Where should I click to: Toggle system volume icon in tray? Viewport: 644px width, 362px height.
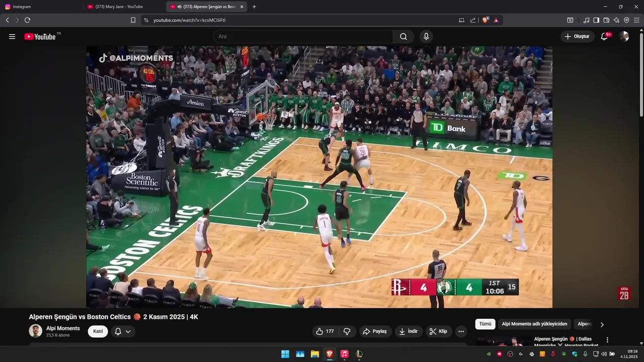pyautogui.click(x=604, y=354)
